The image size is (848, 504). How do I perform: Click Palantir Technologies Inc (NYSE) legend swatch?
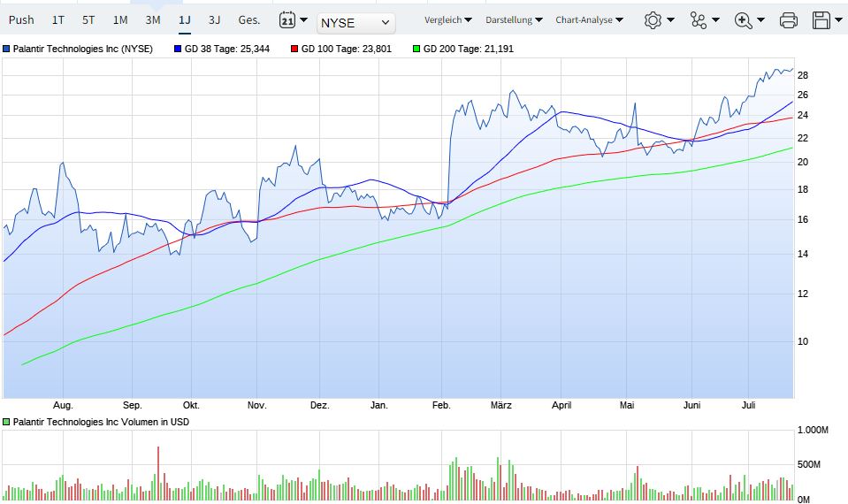6,49
